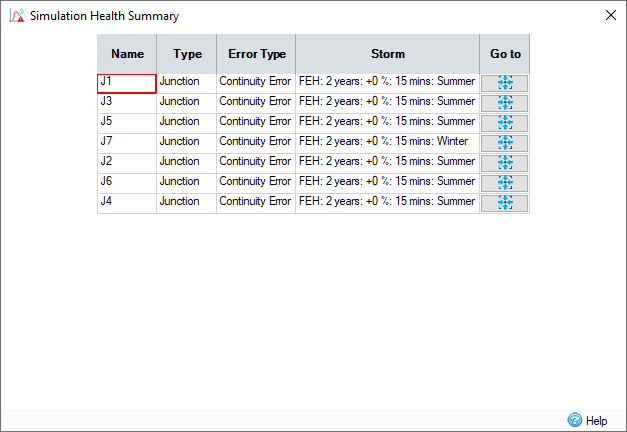Sort table by Error Type header

pos(256,54)
